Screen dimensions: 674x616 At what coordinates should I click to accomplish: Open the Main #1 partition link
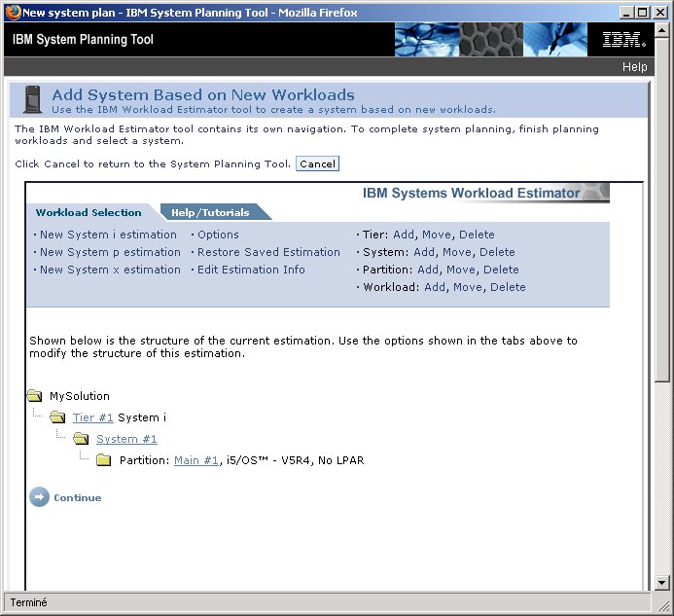[196, 460]
